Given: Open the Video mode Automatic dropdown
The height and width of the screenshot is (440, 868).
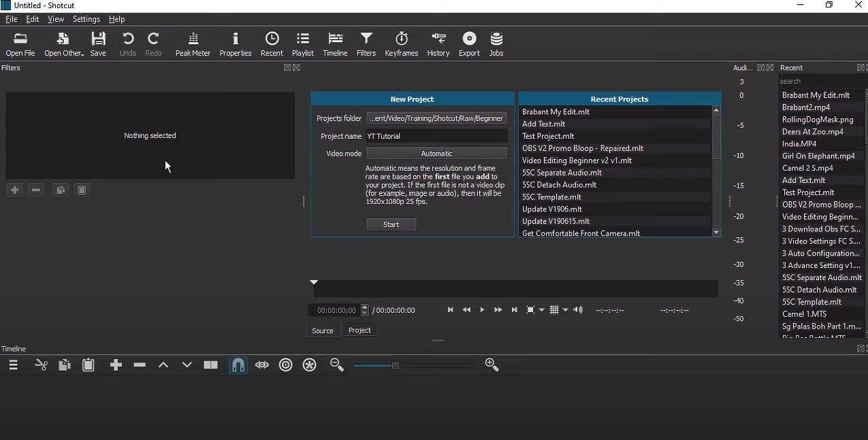Looking at the screenshot, I should pyautogui.click(x=436, y=154).
